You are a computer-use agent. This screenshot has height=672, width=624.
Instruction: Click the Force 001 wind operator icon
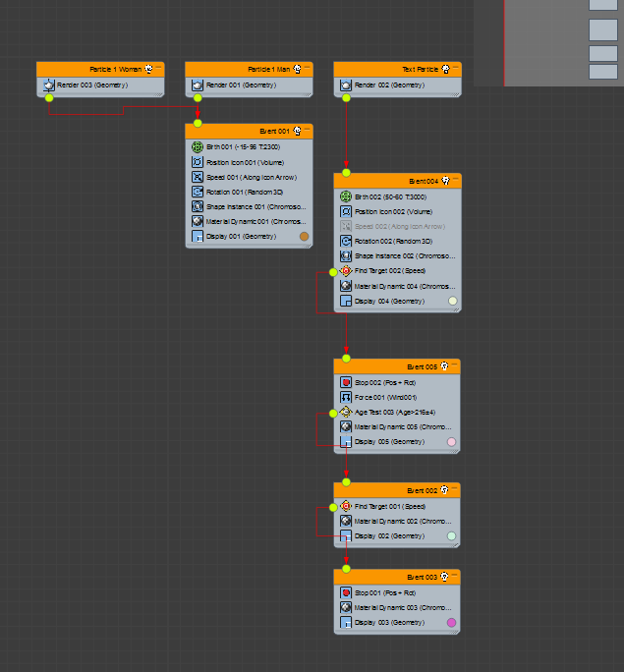pos(346,397)
